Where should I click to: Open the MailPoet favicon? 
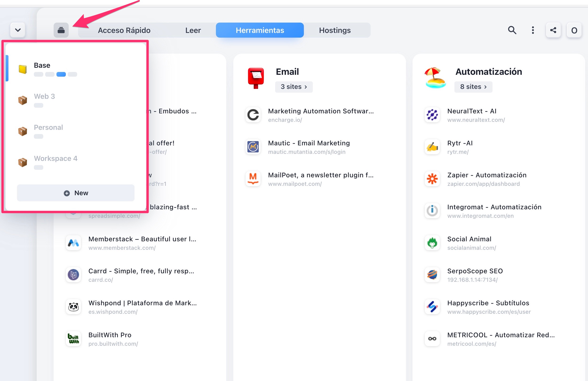pyautogui.click(x=253, y=179)
